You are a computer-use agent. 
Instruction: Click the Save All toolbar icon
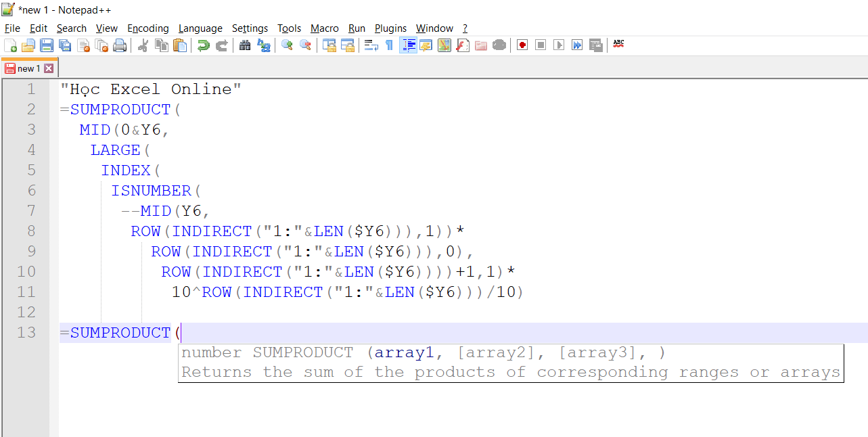65,45
